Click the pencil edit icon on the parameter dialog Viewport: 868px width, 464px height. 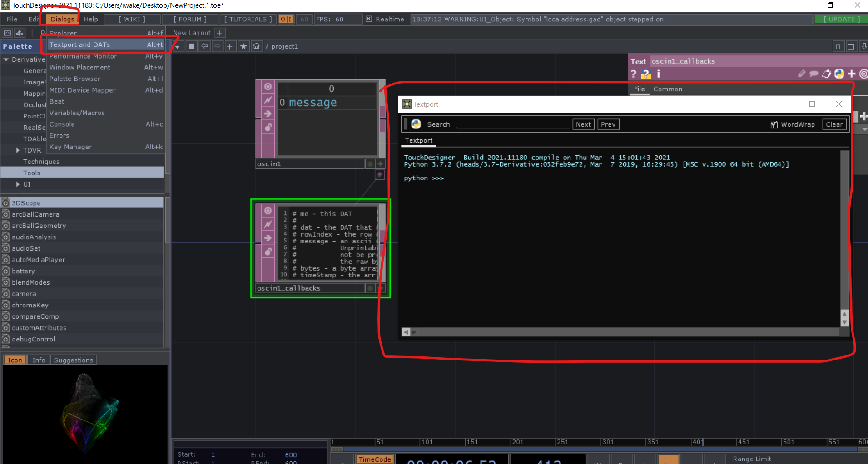(x=802, y=74)
